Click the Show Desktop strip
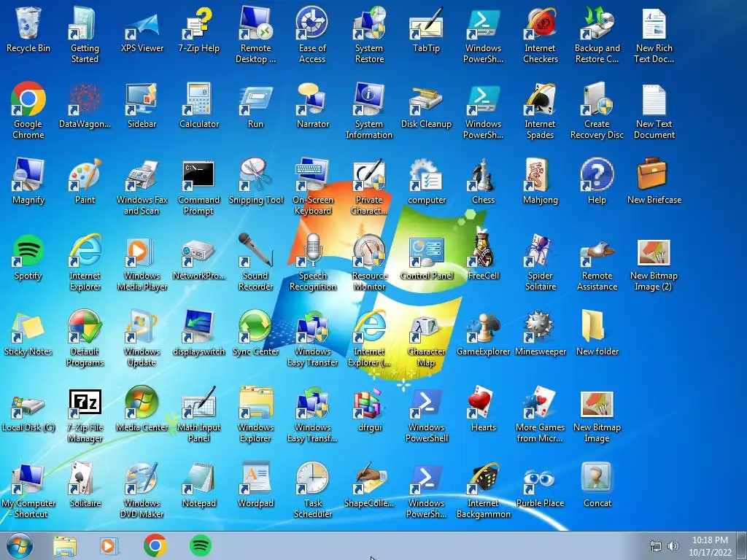Viewport: 747px width, 560px height. 742,545
